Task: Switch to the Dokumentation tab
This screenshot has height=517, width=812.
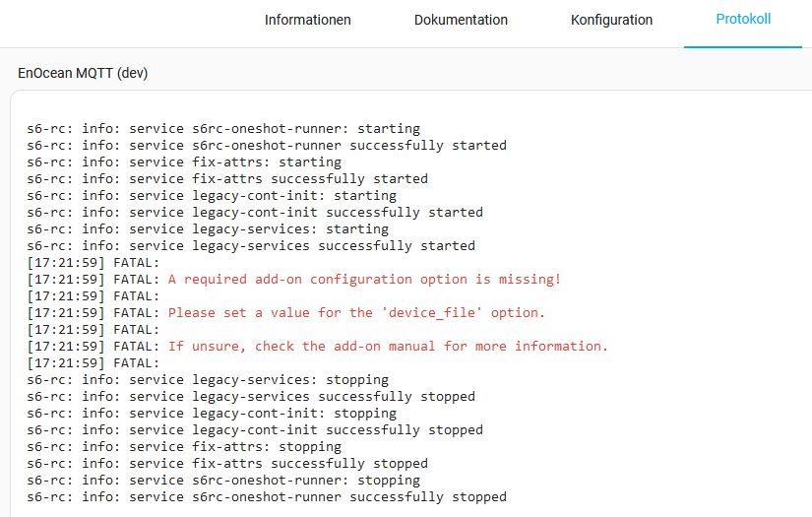Action: [461, 20]
